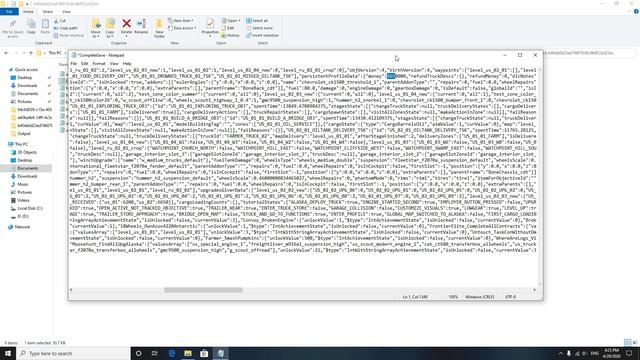
Task: Open the Move to dropdown
Action: pyautogui.click(x=96, y=28)
